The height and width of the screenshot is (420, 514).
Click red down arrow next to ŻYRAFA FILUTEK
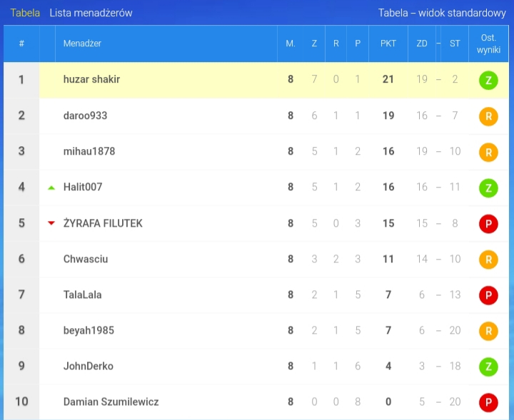click(51, 223)
